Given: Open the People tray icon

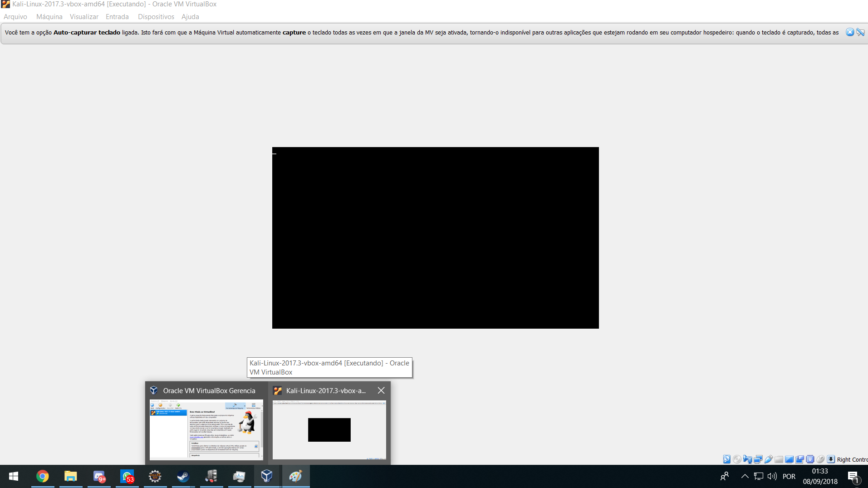Looking at the screenshot, I should click(x=725, y=476).
